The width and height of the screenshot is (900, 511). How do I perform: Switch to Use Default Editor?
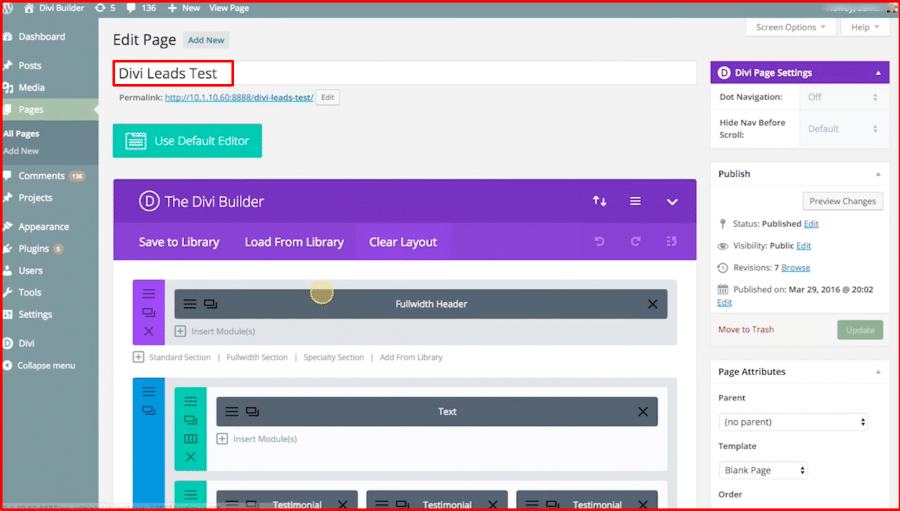pyautogui.click(x=187, y=141)
